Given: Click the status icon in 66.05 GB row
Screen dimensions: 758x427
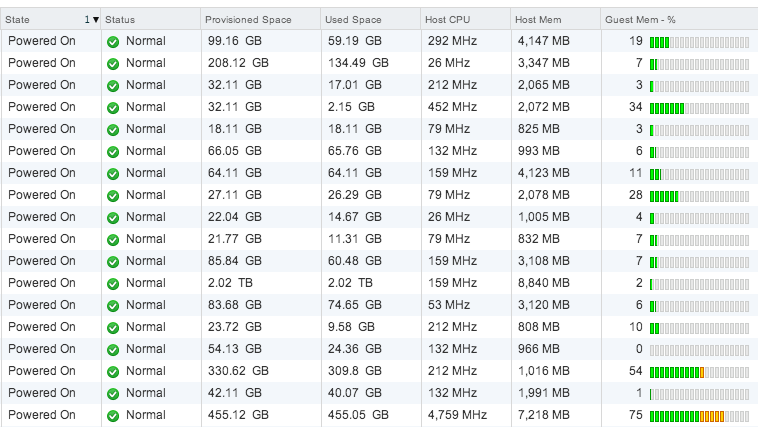Looking at the screenshot, I should 113,151.
